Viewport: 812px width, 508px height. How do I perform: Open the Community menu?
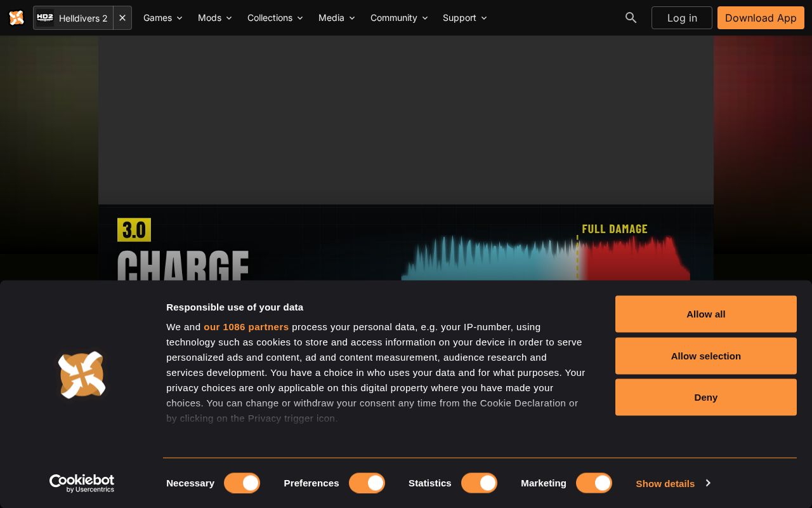399,18
